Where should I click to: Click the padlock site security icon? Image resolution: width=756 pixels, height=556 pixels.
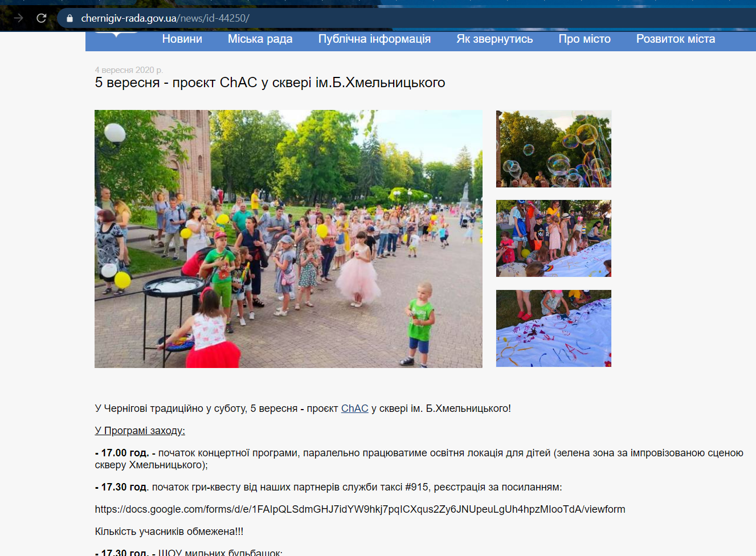coord(70,18)
